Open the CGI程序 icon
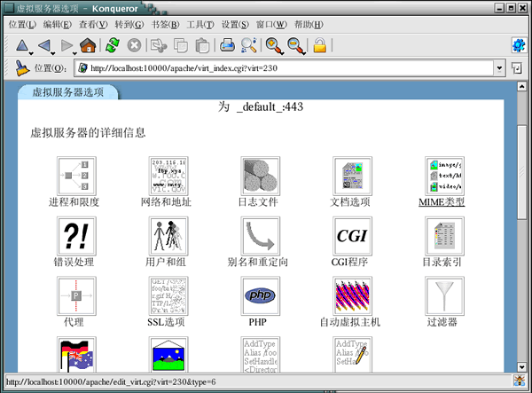Viewport: 532px width, 393px height. point(352,236)
